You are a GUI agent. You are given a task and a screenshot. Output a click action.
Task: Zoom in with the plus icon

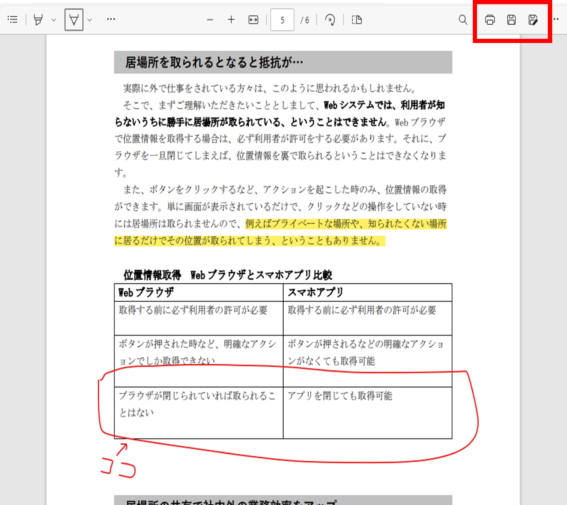click(x=231, y=20)
